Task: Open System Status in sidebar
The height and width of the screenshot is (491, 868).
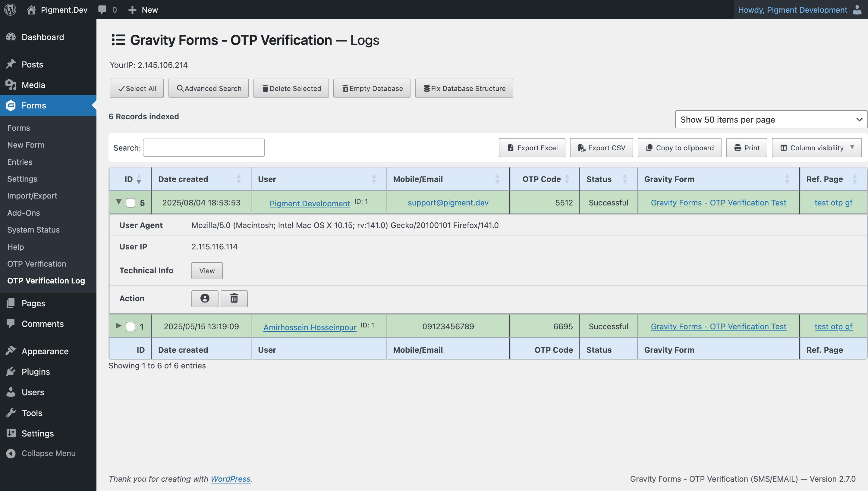Action: pos(33,230)
